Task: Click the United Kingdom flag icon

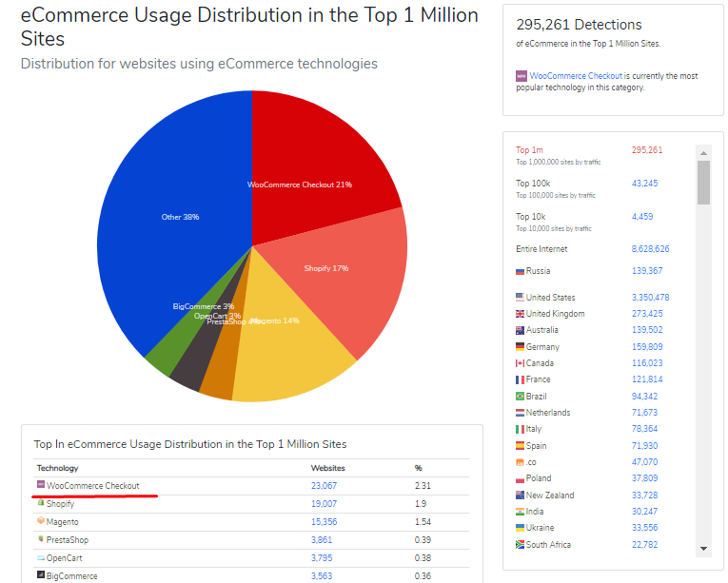Action: (520, 314)
